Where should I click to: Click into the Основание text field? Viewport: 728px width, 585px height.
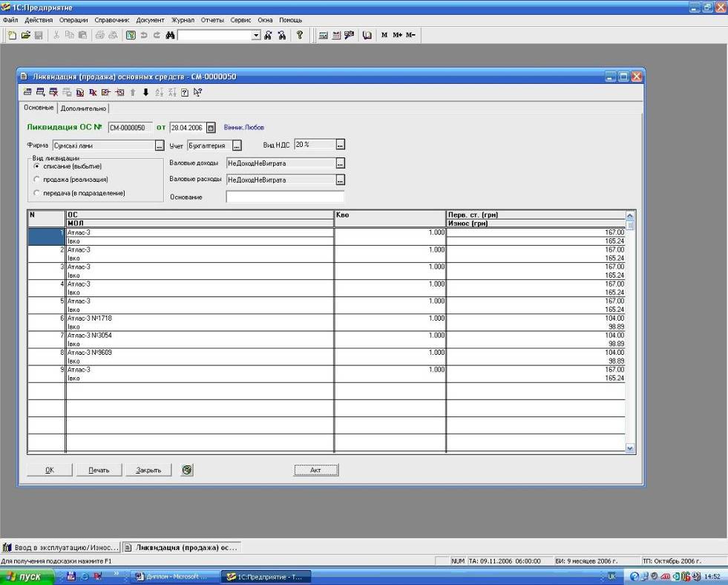coord(285,197)
